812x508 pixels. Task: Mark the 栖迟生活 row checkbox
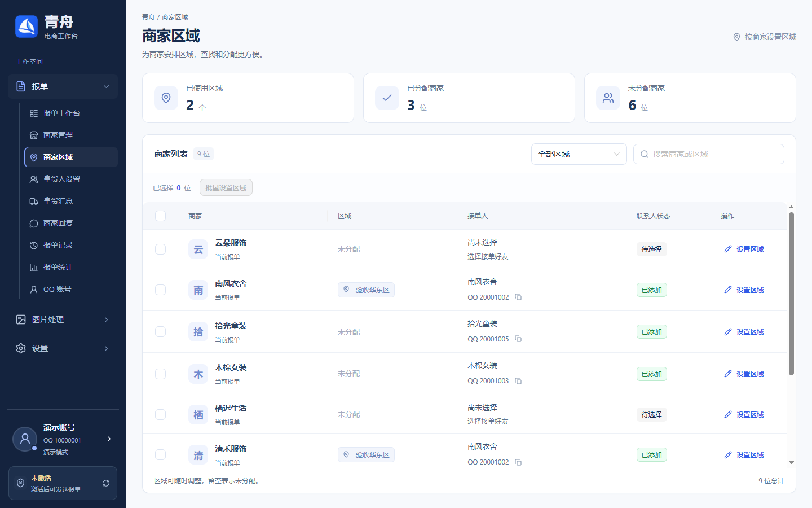[x=160, y=415]
